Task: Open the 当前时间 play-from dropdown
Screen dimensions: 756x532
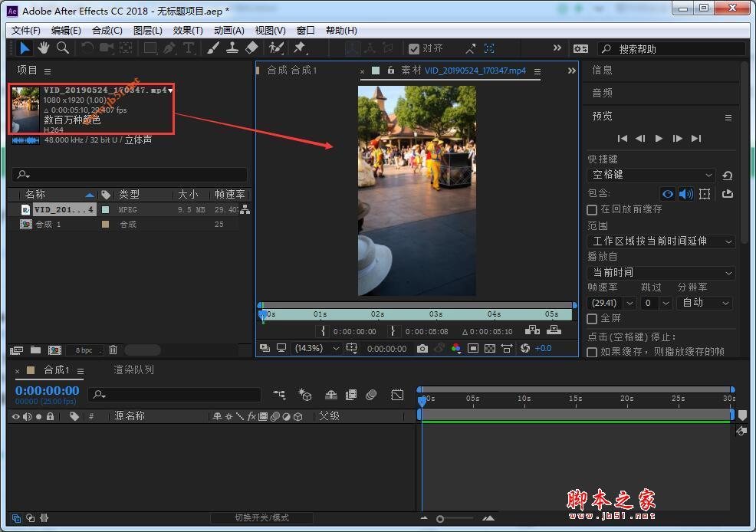Action: coord(661,273)
